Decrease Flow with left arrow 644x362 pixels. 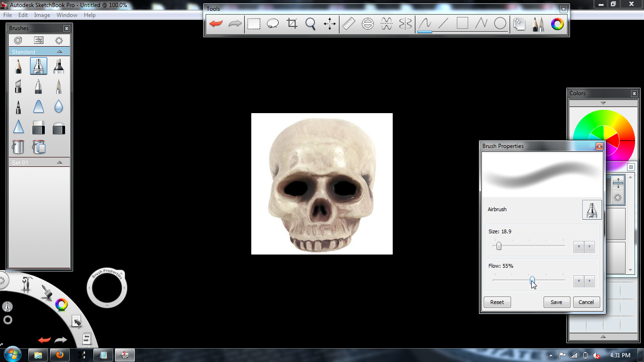[x=578, y=281]
